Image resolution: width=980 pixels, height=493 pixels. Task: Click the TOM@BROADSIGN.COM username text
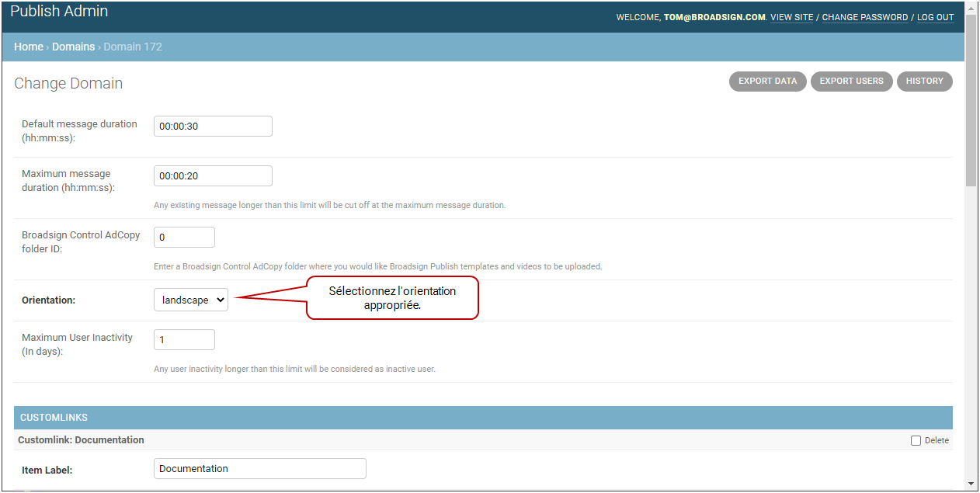(714, 17)
